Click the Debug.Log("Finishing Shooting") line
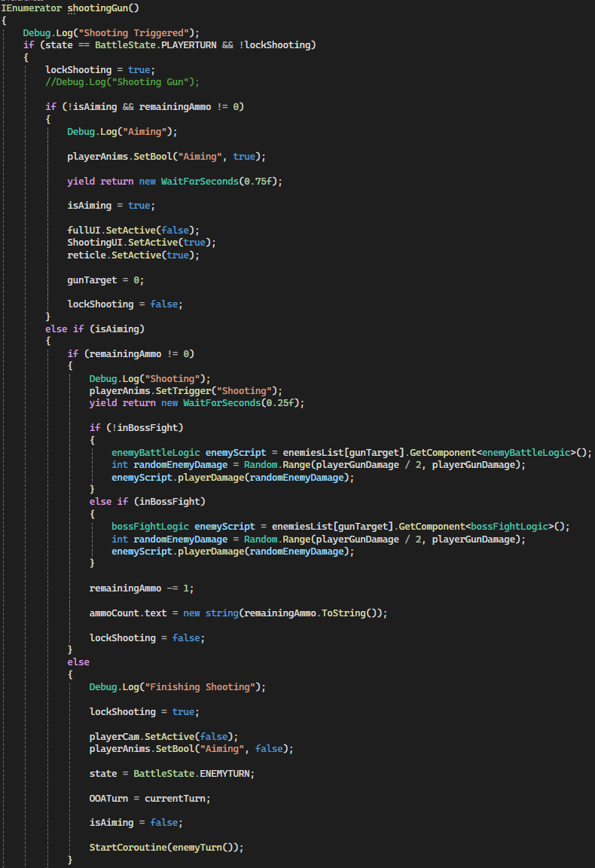The height and width of the screenshot is (868, 595). tap(178, 687)
